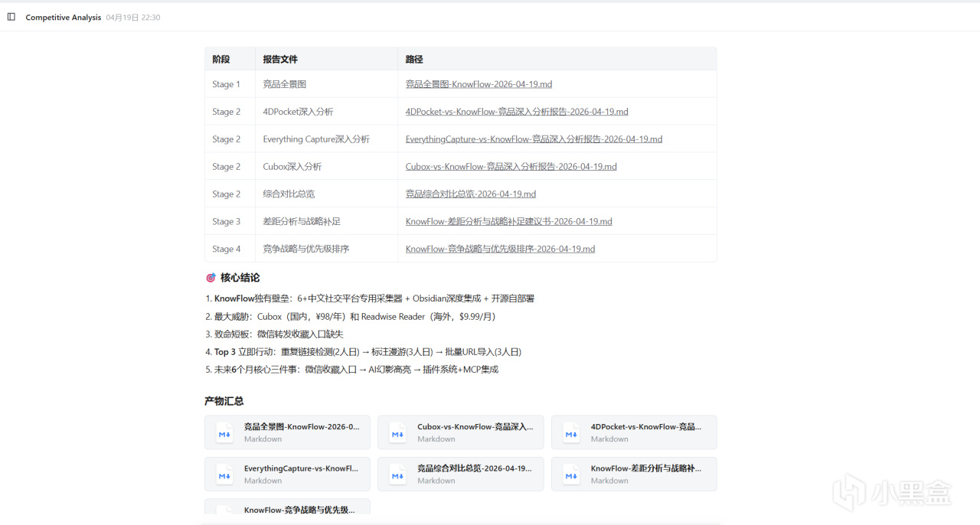The image size is (980, 525).
Task: Open link EverythingCapture-vs-KnowFlow-竞品深入分析报告
Action: (x=534, y=139)
